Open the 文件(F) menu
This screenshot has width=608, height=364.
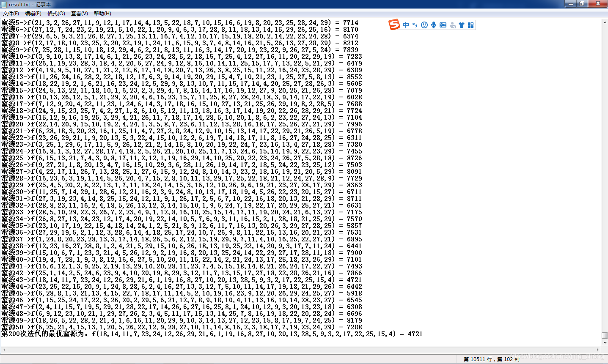tap(11, 14)
